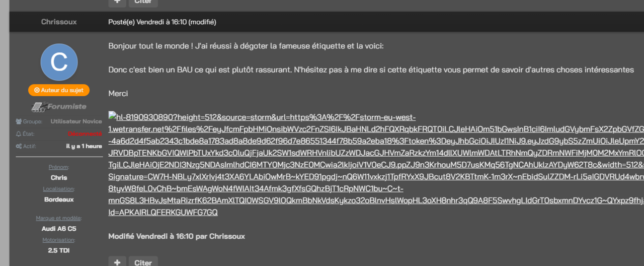644x266 pixels.
Task: Click the orange Auteur du sujet badge
Action: click(59, 90)
